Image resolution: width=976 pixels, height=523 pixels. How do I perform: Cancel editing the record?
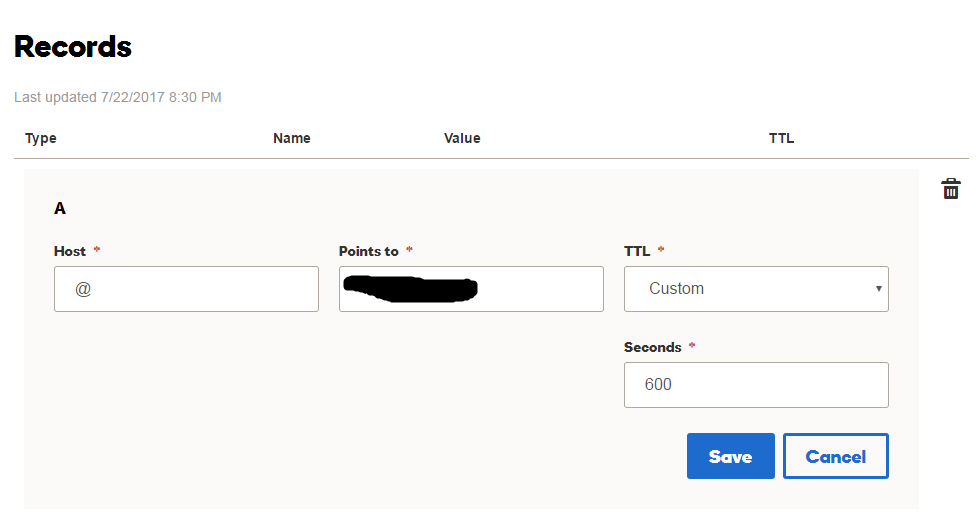pyautogui.click(x=835, y=456)
